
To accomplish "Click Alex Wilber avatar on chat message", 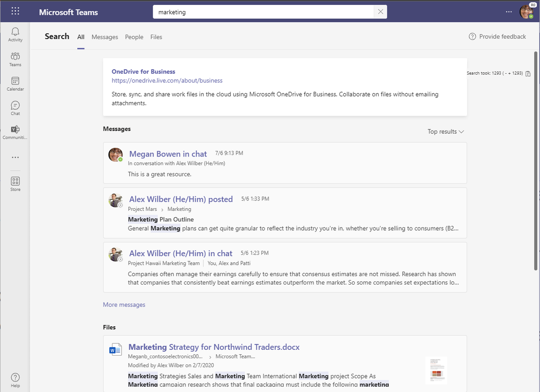I will [x=116, y=254].
